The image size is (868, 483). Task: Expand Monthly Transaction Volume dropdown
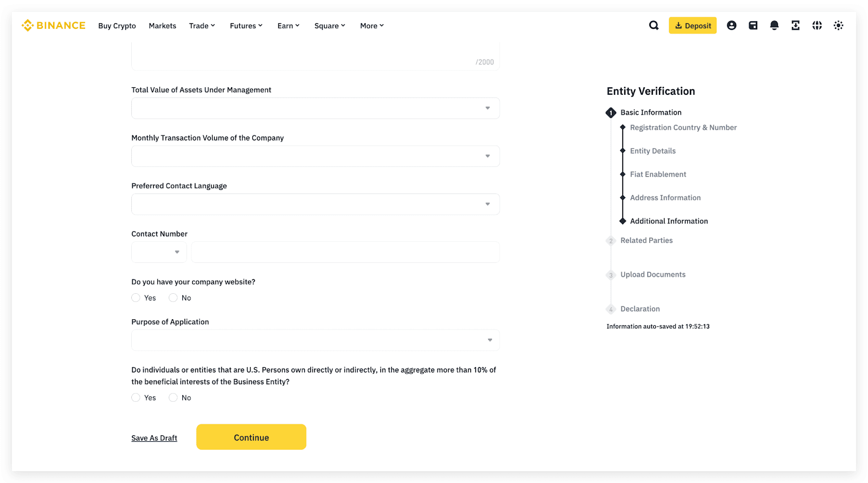[315, 156]
